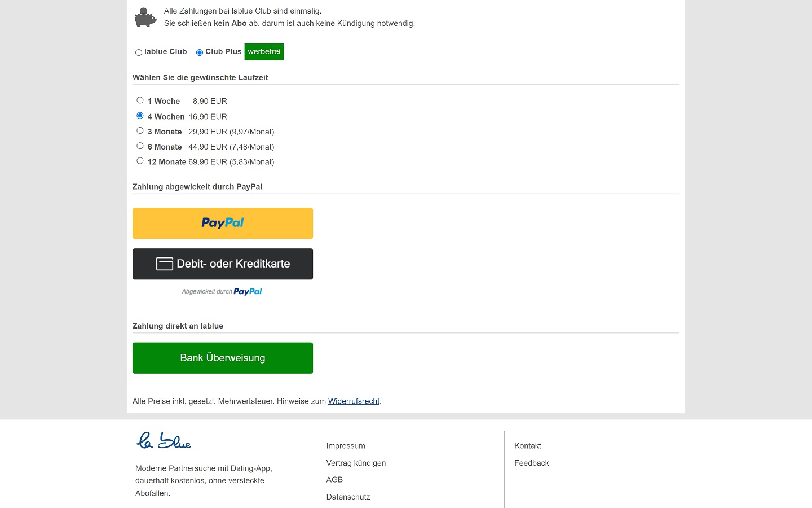Open the Feedback link in footer
The width and height of the screenshot is (812, 508).
click(x=531, y=463)
